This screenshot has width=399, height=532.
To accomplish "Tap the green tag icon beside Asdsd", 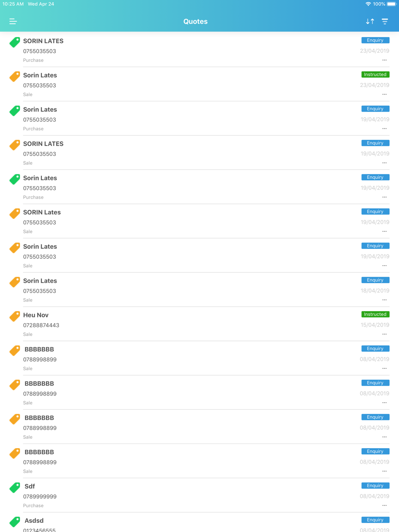I will point(15,522).
